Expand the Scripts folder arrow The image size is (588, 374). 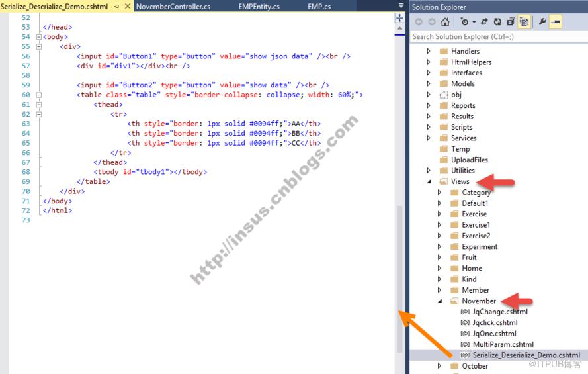tap(429, 127)
